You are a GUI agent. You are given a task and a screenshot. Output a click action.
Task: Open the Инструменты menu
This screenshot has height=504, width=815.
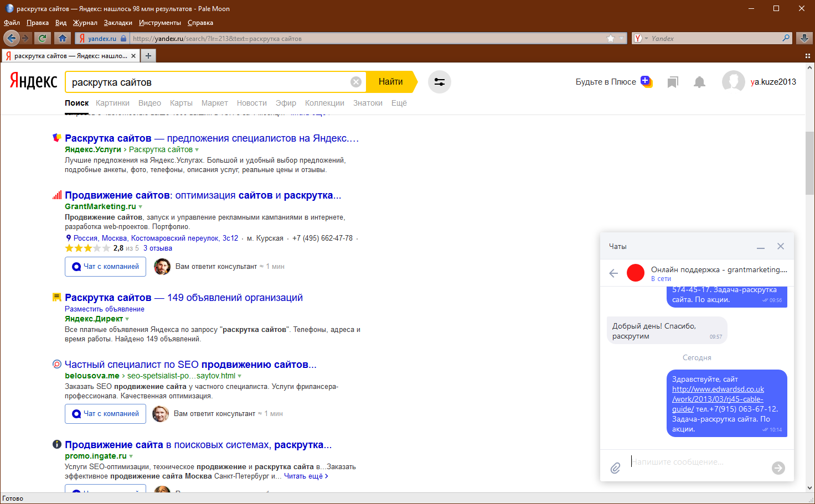pyautogui.click(x=160, y=23)
